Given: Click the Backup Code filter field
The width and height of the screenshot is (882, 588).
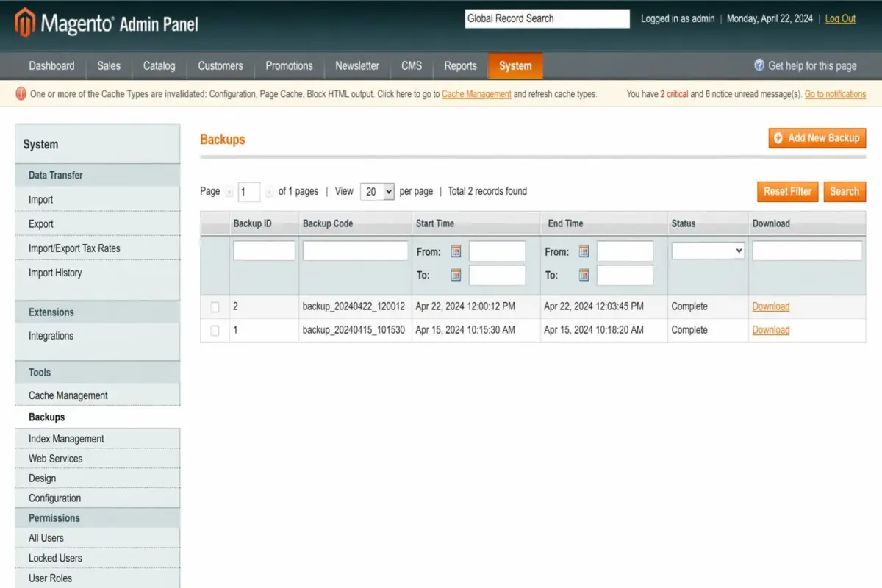Looking at the screenshot, I should tap(355, 251).
